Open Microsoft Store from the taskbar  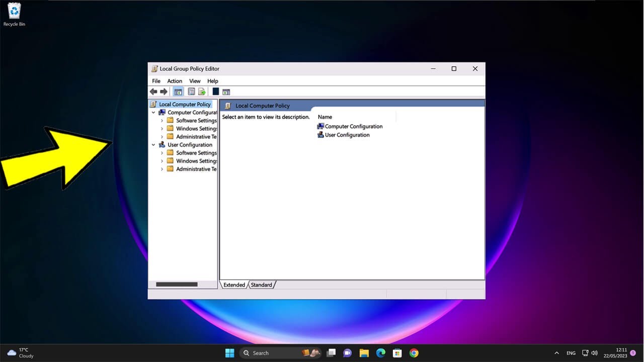[397, 353]
